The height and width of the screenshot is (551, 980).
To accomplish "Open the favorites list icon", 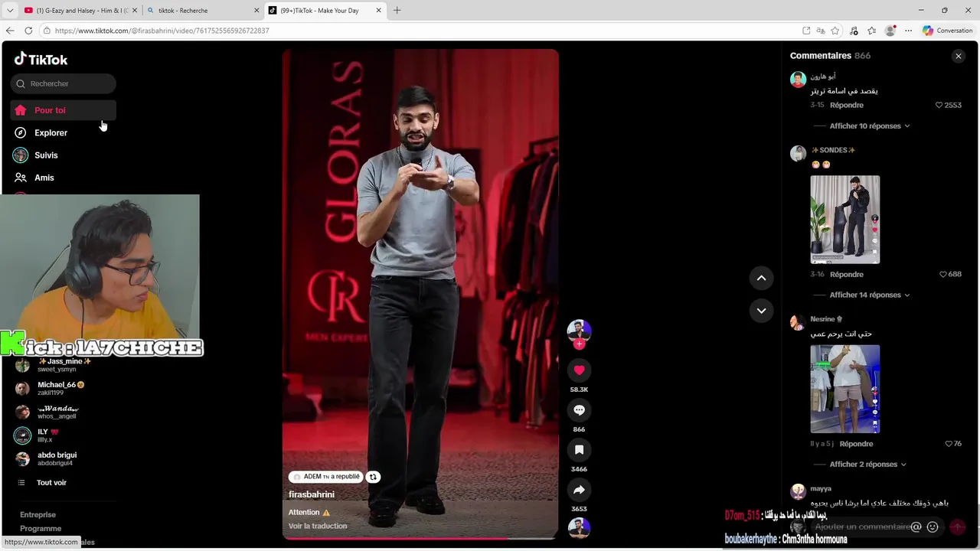I will [x=871, y=31].
